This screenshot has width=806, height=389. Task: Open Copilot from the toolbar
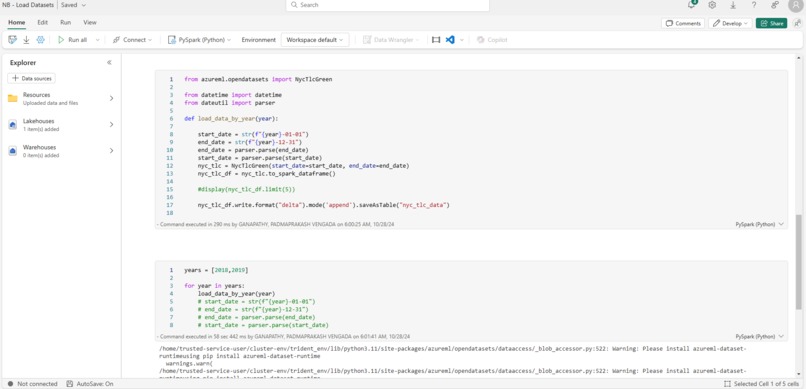point(492,40)
